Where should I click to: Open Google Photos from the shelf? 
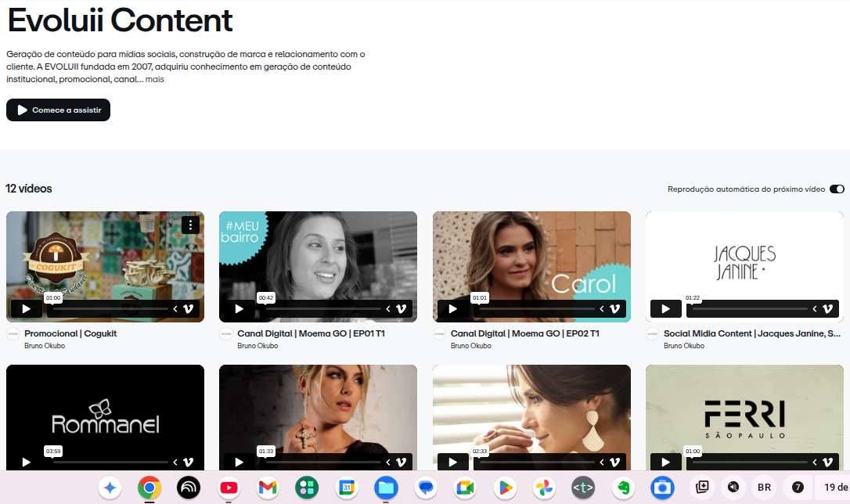click(544, 488)
